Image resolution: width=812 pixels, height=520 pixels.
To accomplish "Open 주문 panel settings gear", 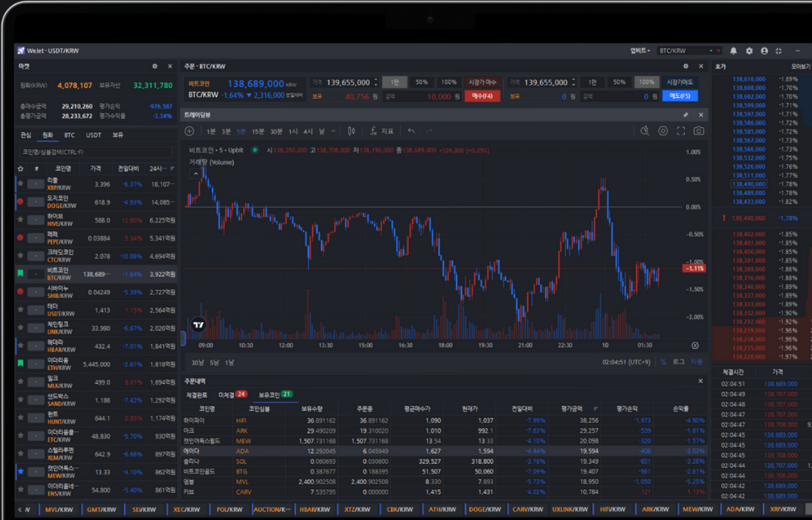I will (x=686, y=66).
